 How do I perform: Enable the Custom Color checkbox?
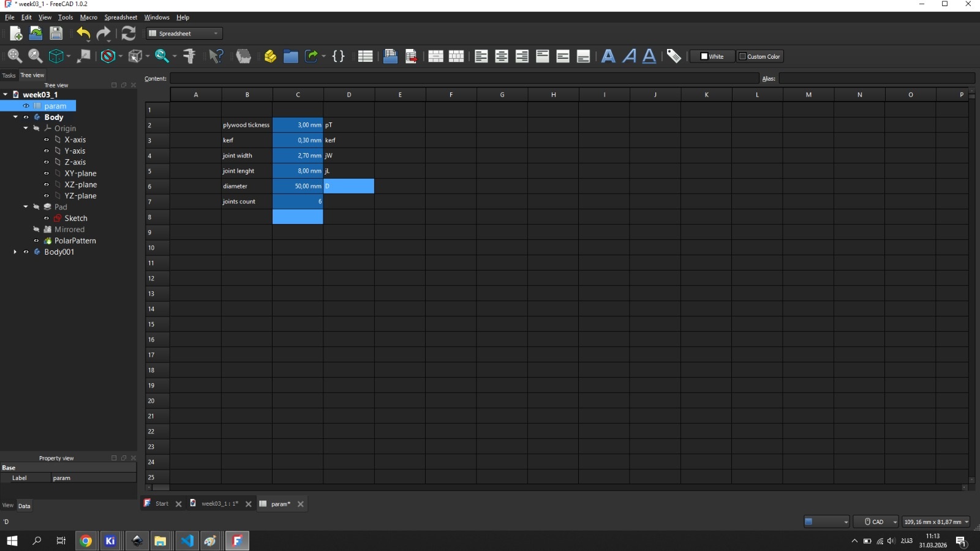pos(742,56)
